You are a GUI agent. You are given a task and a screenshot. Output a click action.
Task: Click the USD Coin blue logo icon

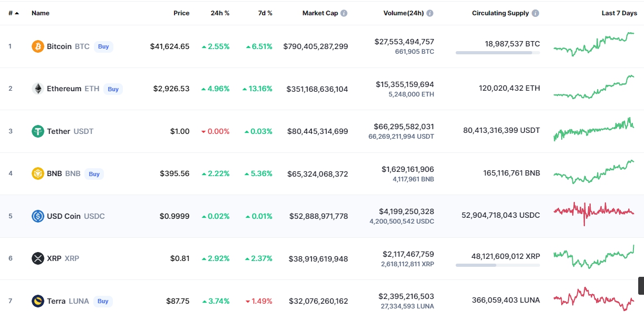point(37,216)
